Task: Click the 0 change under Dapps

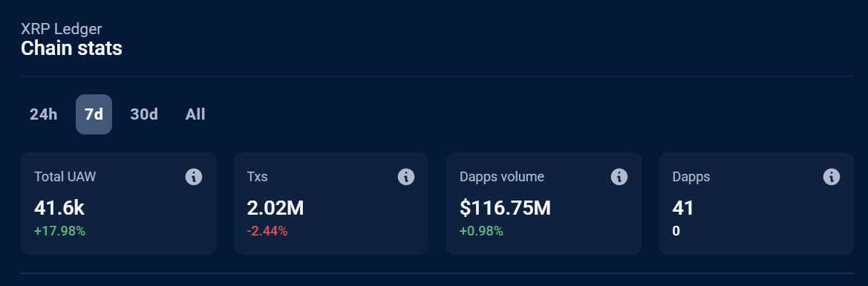Action: pos(676,231)
